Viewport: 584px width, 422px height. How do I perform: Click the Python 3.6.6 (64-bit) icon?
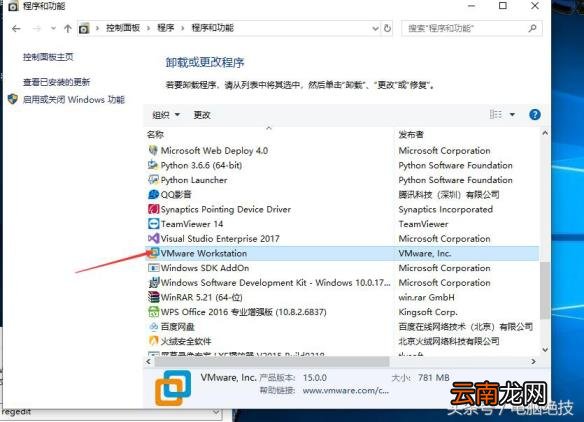(153, 165)
